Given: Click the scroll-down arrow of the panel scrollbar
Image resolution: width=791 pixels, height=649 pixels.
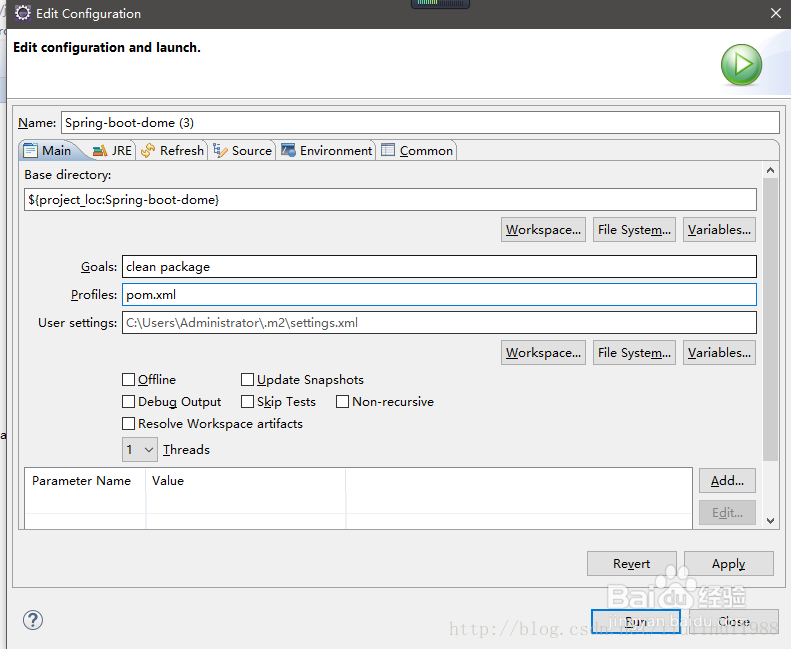Looking at the screenshot, I should [770, 521].
